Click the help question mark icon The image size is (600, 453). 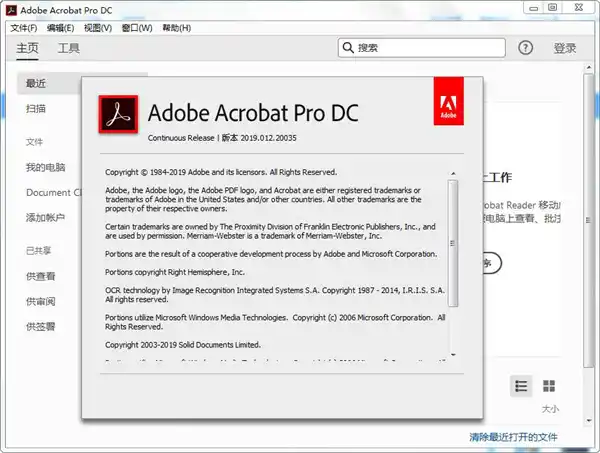point(525,48)
